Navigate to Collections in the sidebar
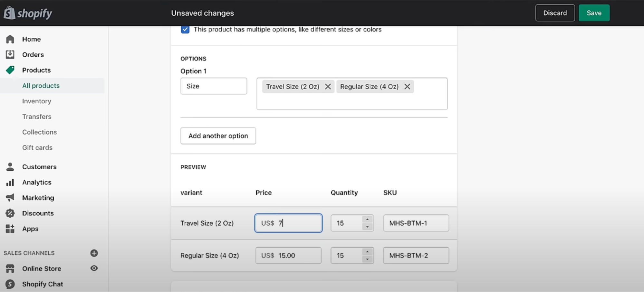Viewport: 644px width, 292px height. 39,132
